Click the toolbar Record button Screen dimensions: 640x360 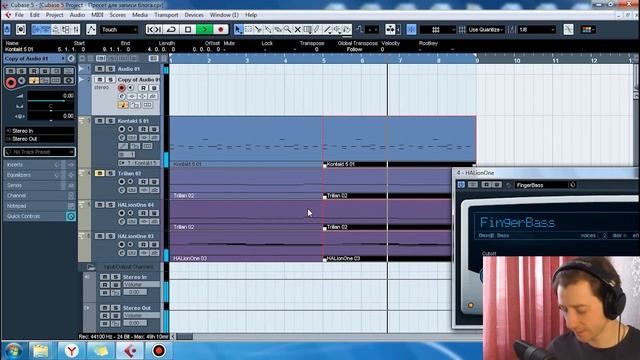click(221, 29)
